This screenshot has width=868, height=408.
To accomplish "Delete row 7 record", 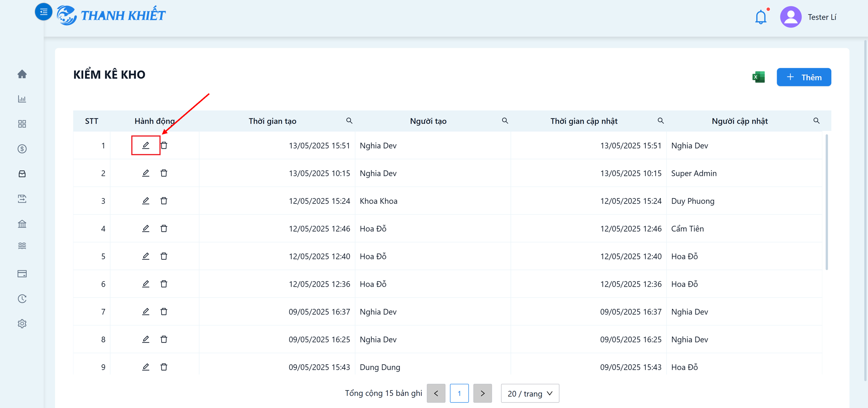I will point(164,311).
